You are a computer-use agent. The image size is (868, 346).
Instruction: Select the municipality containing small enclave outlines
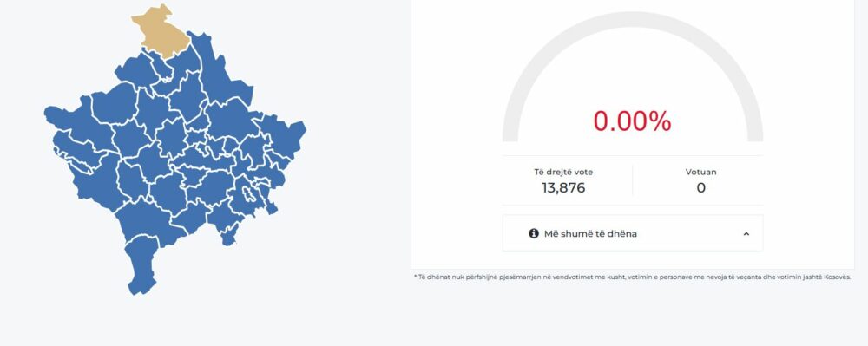(247, 194)
